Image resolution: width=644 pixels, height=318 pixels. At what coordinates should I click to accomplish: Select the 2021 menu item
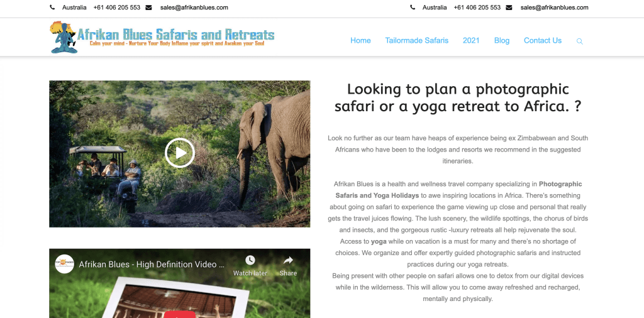coord(471,40)
